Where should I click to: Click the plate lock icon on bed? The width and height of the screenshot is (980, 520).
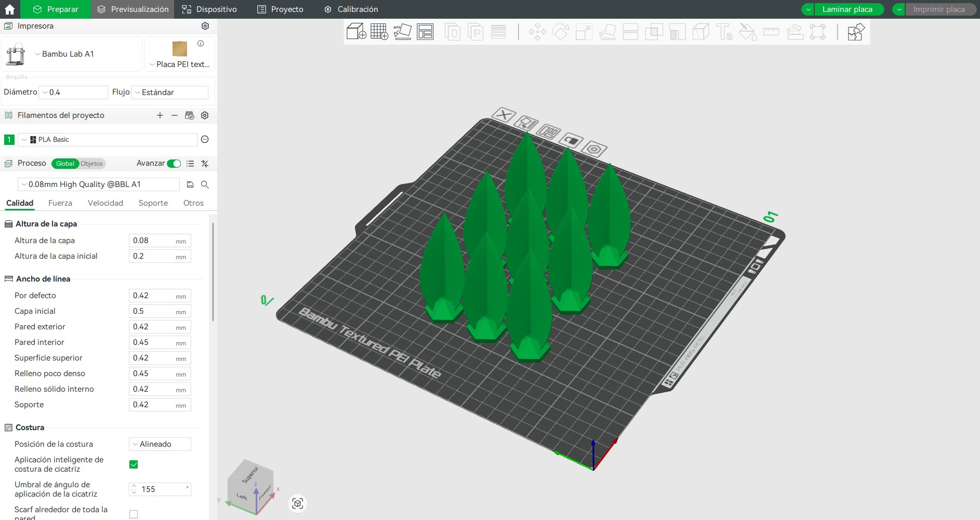click(x=572, y=140)
